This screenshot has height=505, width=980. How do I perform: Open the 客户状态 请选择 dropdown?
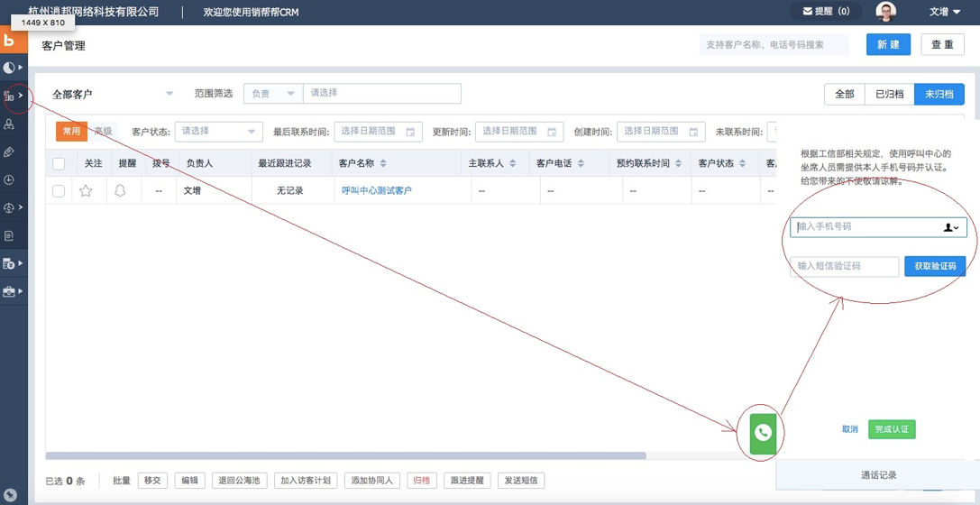click(x=218, y=132)
